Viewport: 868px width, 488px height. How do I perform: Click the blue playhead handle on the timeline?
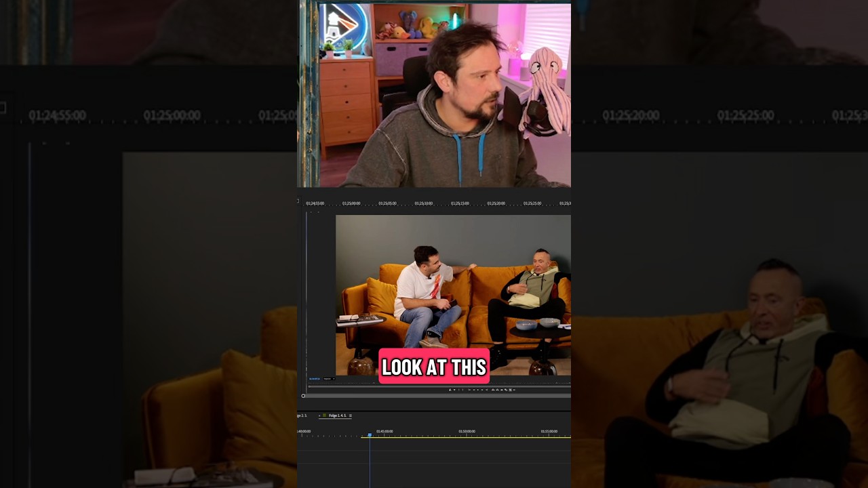point(370,435)
